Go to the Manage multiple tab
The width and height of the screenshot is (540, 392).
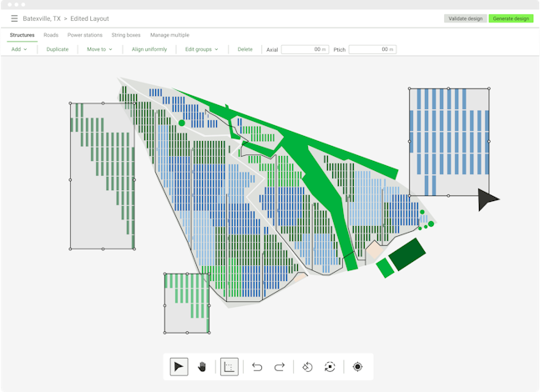[169, 35]
